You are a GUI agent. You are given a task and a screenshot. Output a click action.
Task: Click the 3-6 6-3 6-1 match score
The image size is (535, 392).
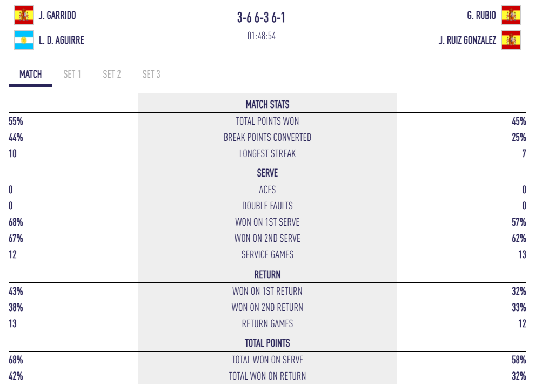tap(261, 17)
